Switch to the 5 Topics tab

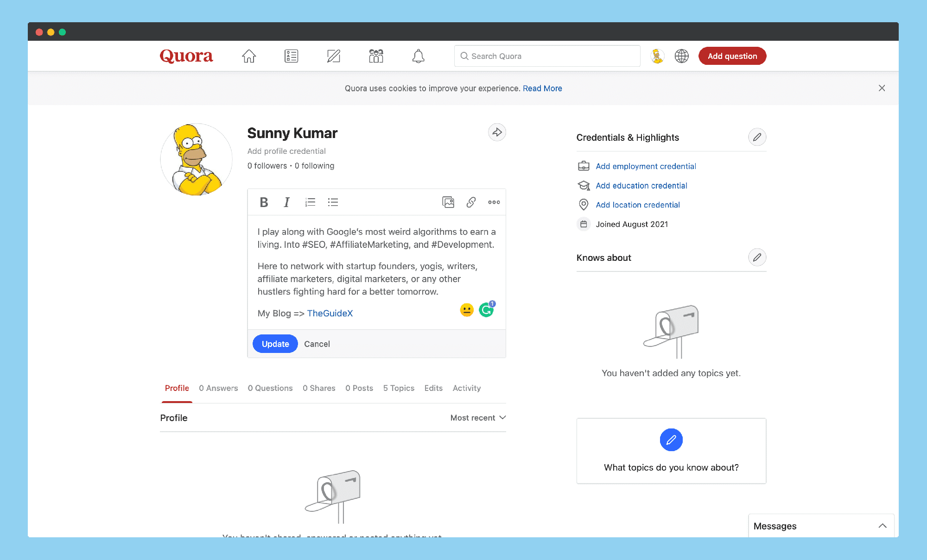399,388
